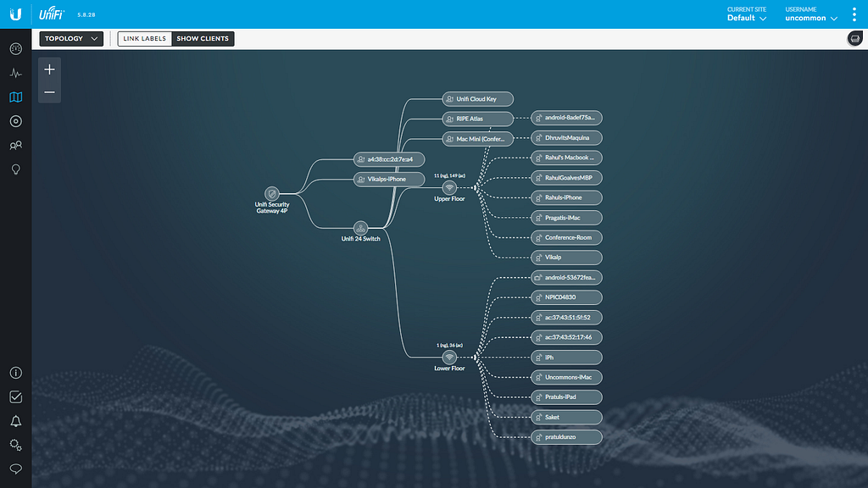Open the Alerts bell icon
The width and height of the screenshot is (868, 488).
tap(15, 421)
